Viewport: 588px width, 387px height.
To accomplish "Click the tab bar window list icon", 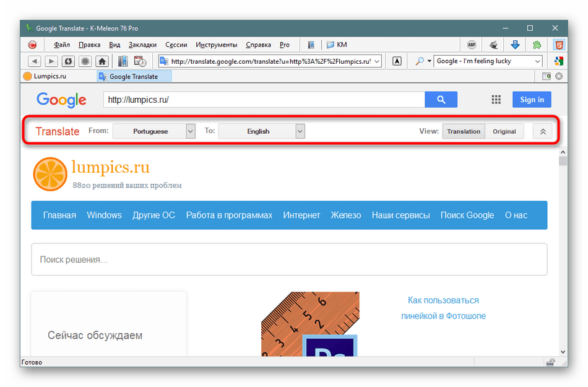I will (x=547, y=76).
